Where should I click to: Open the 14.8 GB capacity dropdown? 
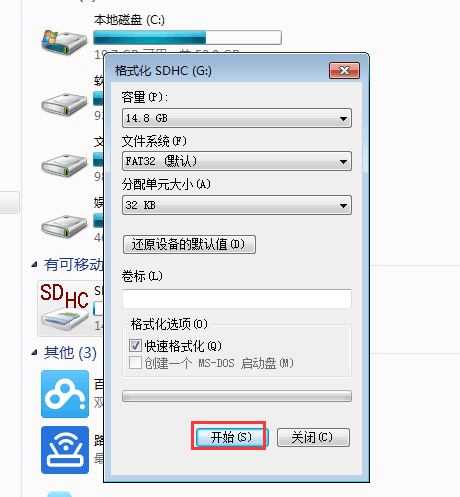pyautogui.click(x=237, y=118)
